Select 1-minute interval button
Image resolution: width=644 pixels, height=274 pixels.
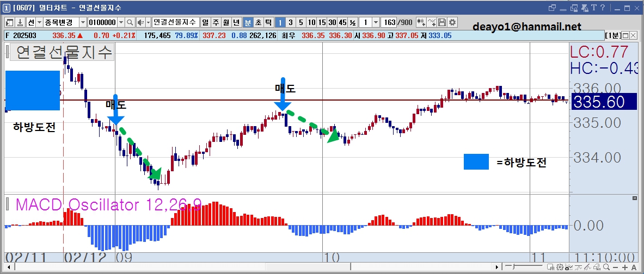click(280, 22)
